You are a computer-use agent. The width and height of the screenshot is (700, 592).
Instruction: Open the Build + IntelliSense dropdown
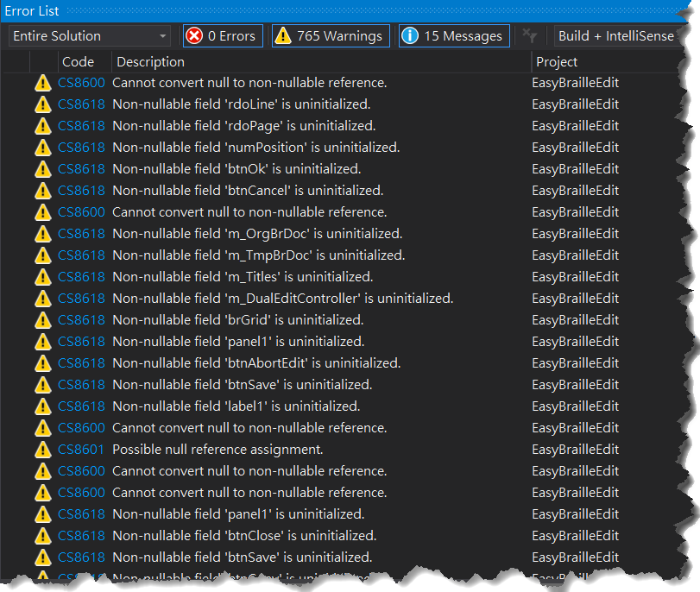[618, 35]
